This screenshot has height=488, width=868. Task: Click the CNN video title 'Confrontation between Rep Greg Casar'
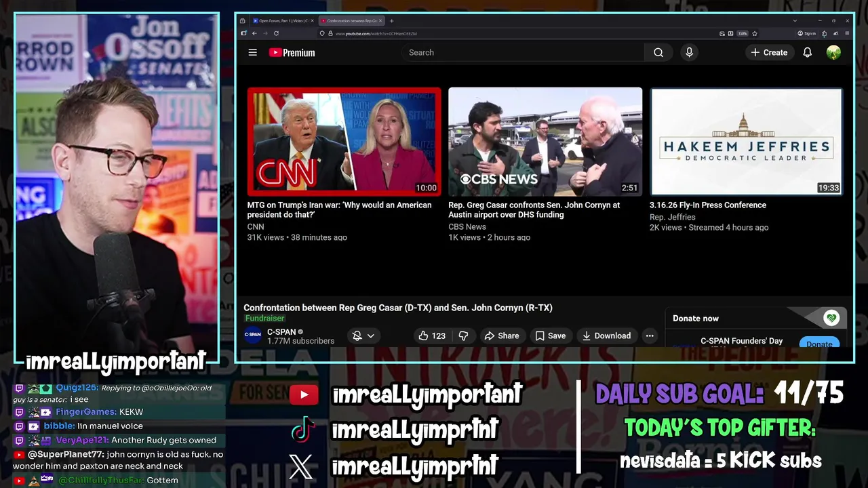(x=398, y=308)
